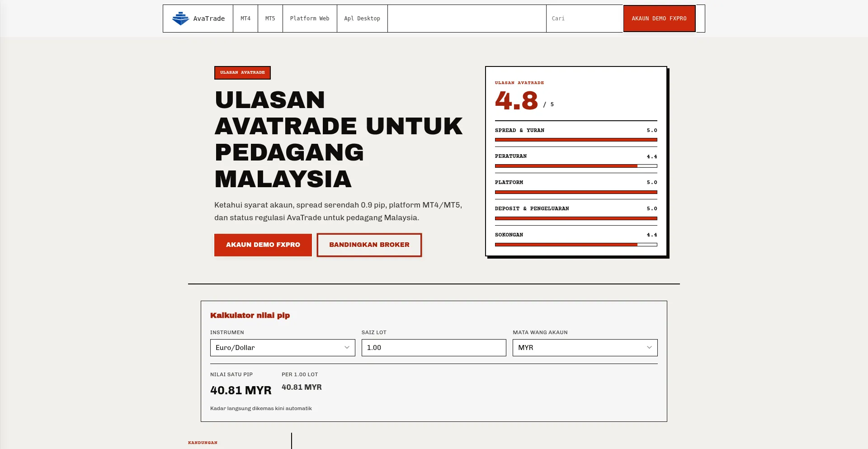Click the 'NILAI SATU PIP' label
Image resolution: width=868 pixels, height=449 pixels.
coord(231,374)
